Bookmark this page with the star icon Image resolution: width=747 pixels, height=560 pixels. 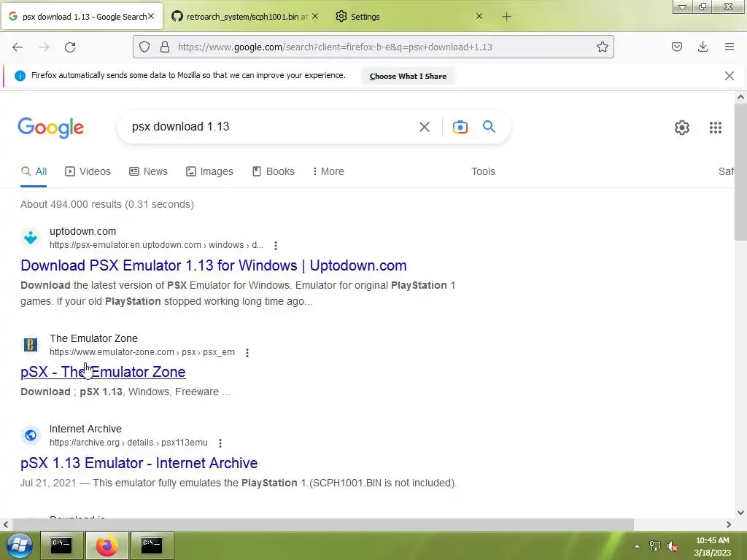point(602,47)
